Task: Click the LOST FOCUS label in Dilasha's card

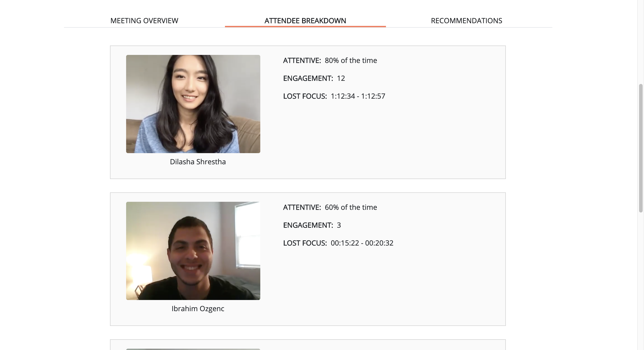Action: click(305, 96)
